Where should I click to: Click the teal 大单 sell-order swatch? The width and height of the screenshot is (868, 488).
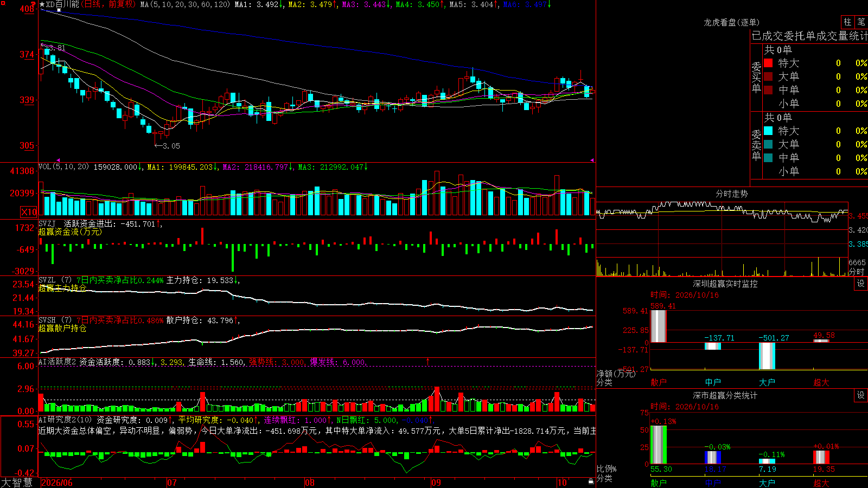coord(768,144)
